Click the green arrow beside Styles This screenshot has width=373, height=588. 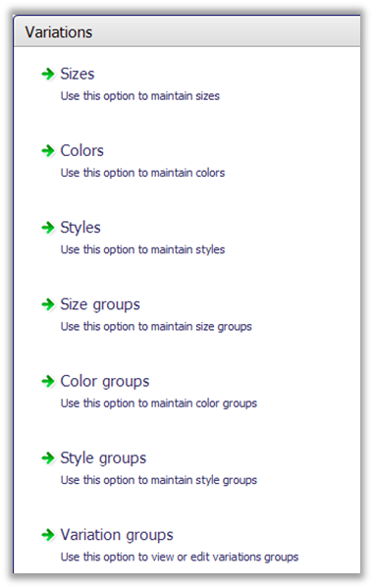48,228
